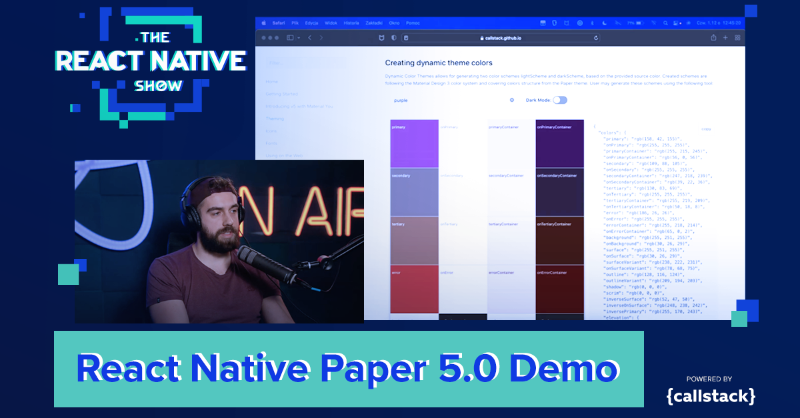Open the Plik menu
800x418 pixels.
tap(295, 23)
